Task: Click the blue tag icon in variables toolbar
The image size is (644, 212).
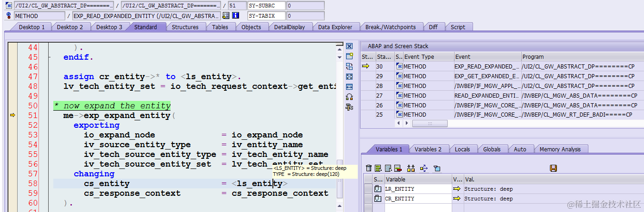Action: 436,168
